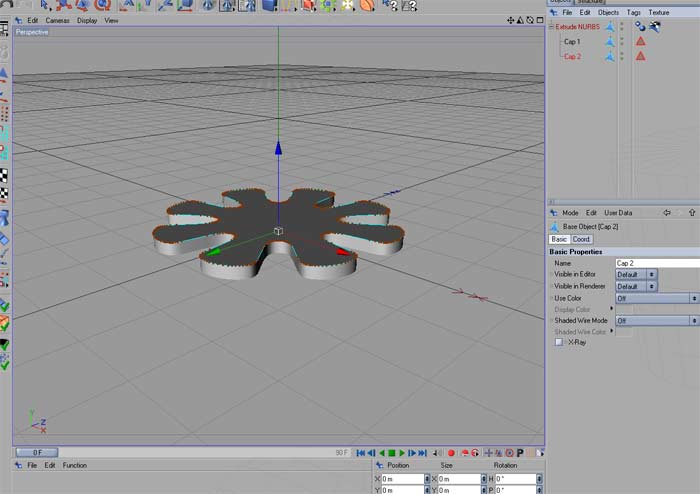Click the polygon selection tag on Cap 1
Image resolution: width=700 pixels, height=494 pixels.
[640, 41]
